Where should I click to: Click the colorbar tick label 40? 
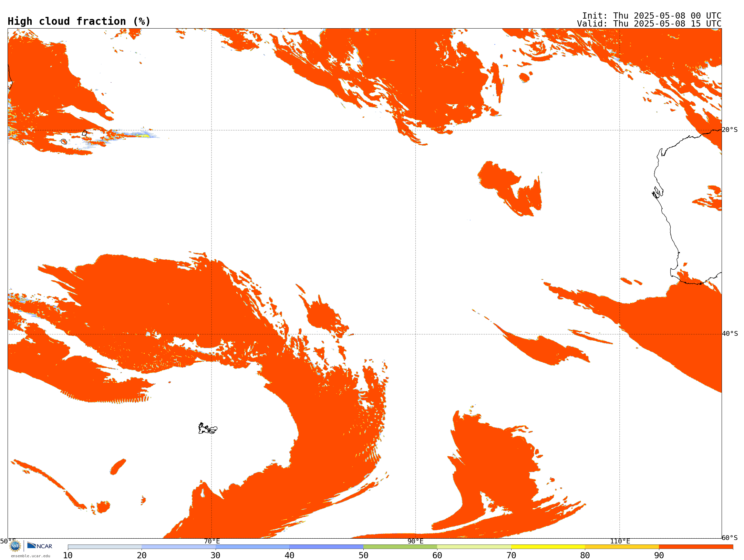pyautogui.click(x=289, y=556)
